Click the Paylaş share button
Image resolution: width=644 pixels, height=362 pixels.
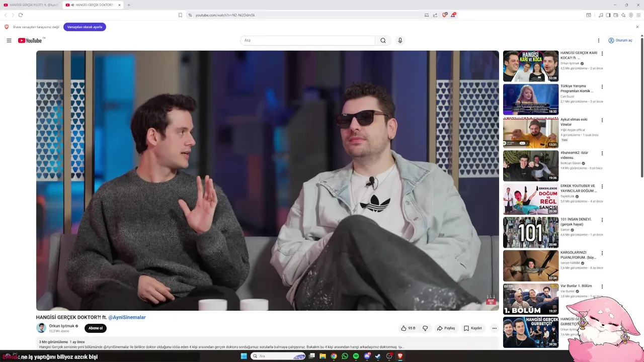446,328
